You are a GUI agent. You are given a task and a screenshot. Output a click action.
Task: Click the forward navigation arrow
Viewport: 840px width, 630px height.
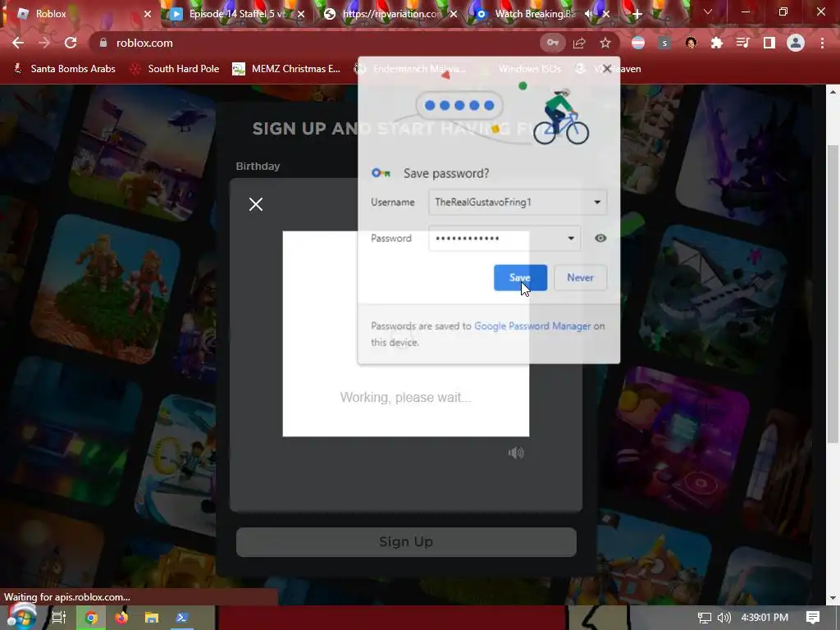coord(44,43)
